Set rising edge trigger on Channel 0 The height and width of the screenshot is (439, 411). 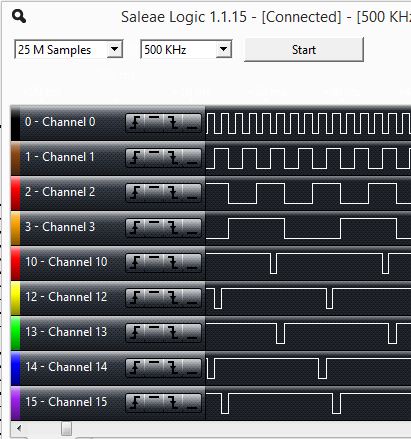click(135, 123)
